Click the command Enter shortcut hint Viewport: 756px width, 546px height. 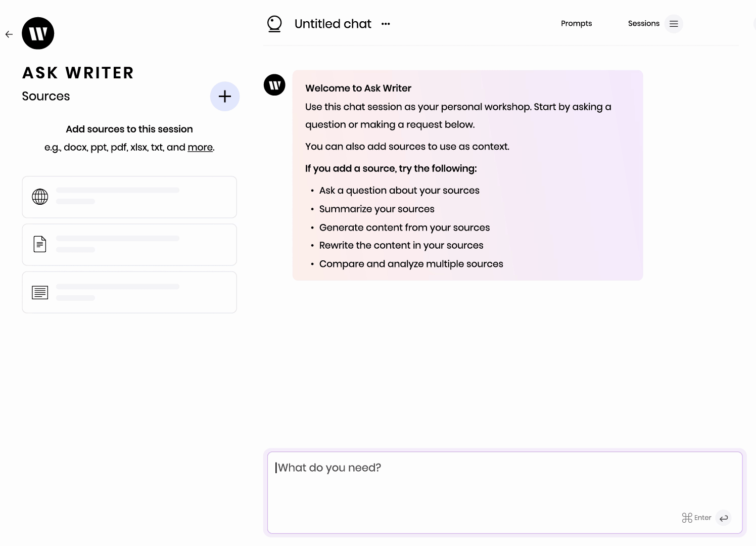pyautogui.click(x=696, y=518)
